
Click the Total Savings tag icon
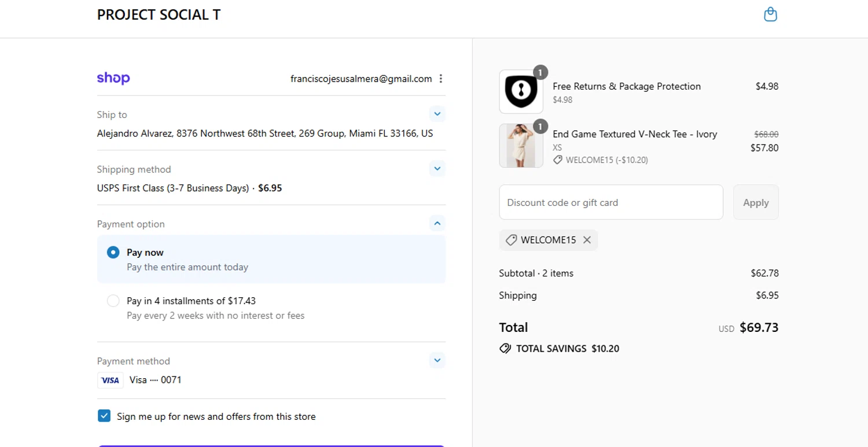(505, 349)
